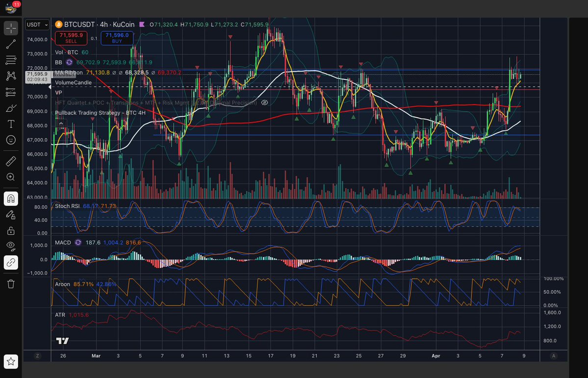Open the Fibonacci retracement tool
This screenshot has height=378, width=588.
tap(11, 60)
